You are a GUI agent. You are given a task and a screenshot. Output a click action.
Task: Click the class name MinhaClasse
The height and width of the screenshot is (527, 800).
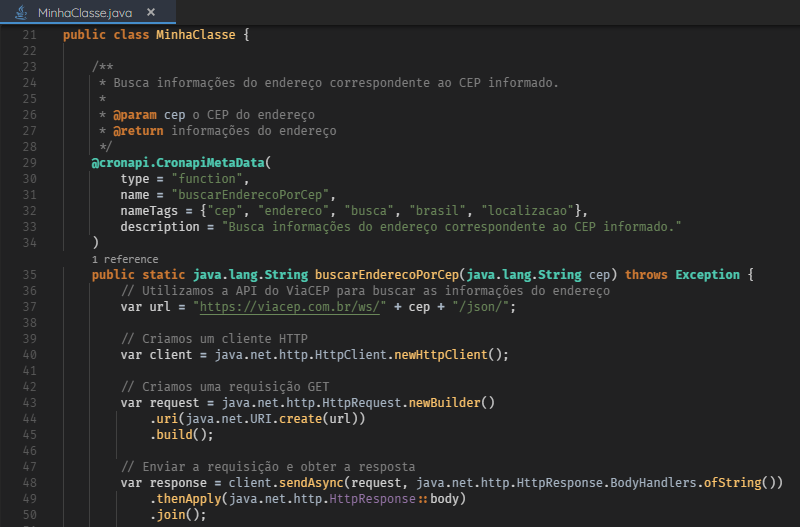[196, 35]
